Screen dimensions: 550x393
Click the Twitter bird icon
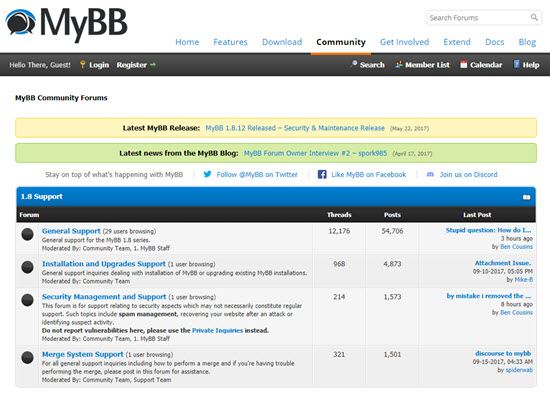point(207,174)
